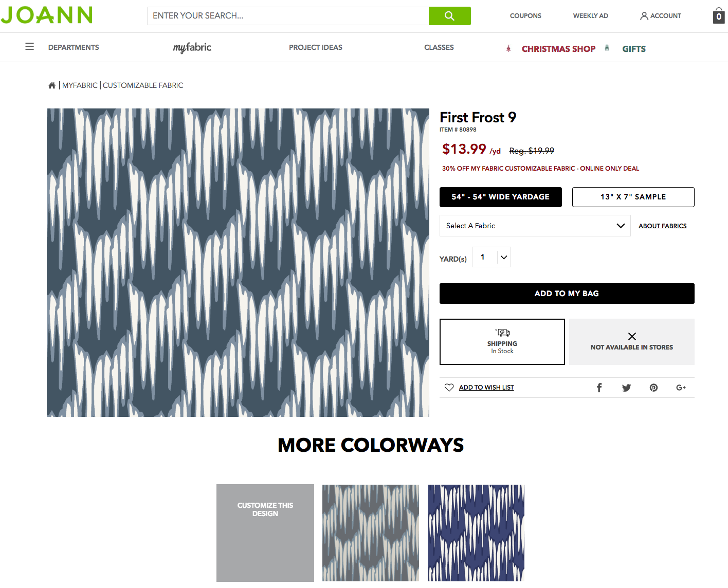Share on Twitter icon
Screen dimensions: 728x588
(626, 388)
